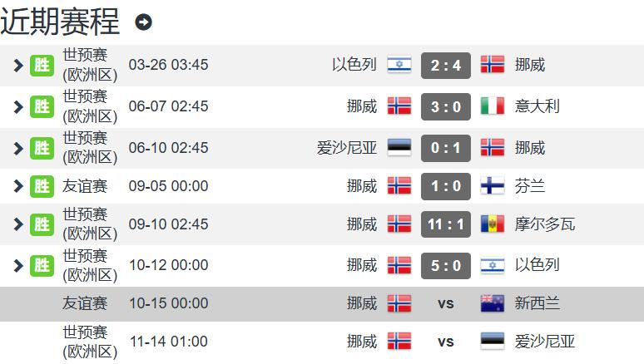This screenshot has width=644, height=364.
Task: Click the 摩尔多瓦 team name
Action: pyautogui.click(x=545, y=224)
